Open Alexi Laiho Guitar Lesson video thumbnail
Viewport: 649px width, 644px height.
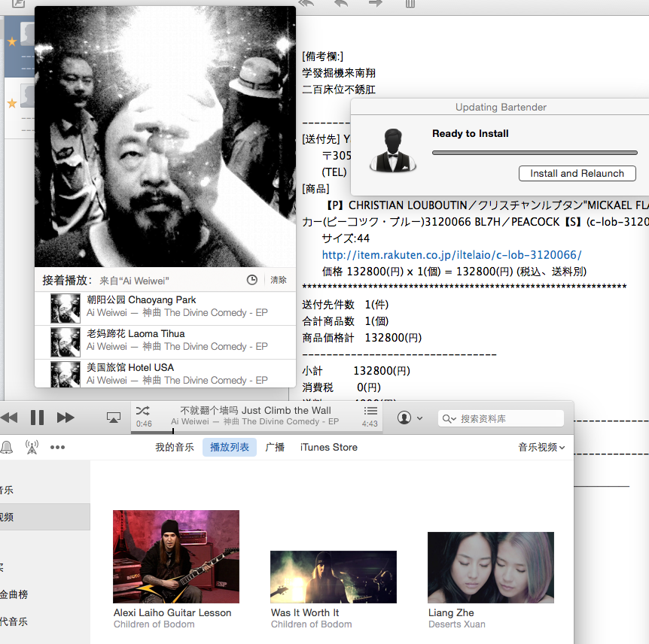(x=176, y=556)
